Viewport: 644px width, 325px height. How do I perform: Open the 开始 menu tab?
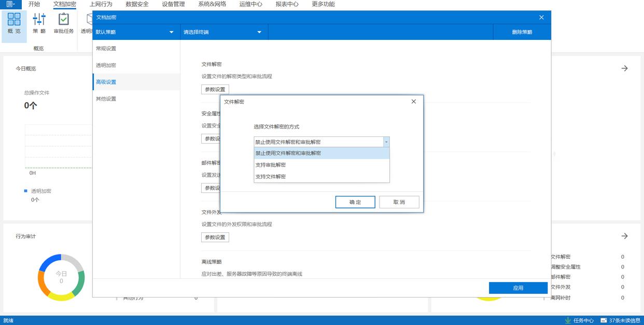click(x=34, y=4)
